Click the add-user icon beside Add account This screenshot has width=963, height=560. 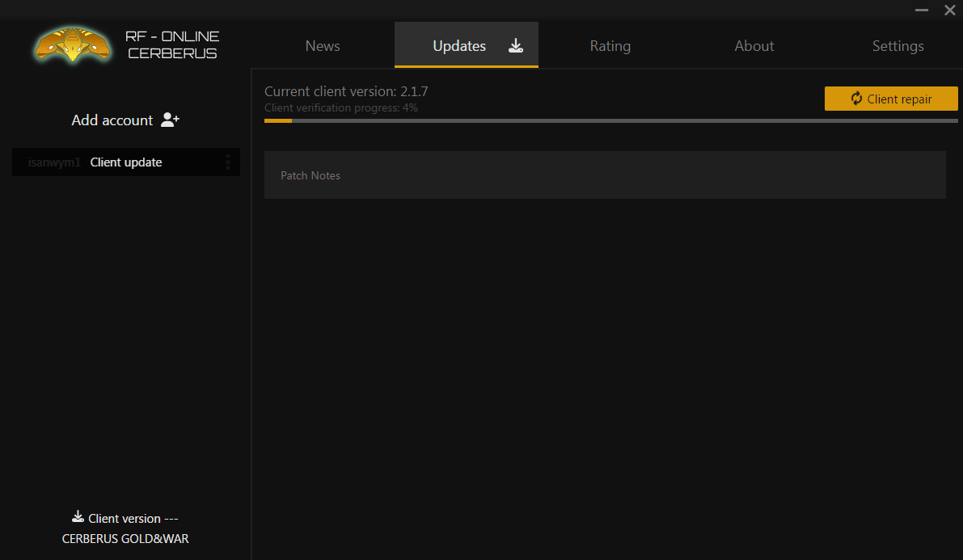pyautogui.click(x=170, y=120)
